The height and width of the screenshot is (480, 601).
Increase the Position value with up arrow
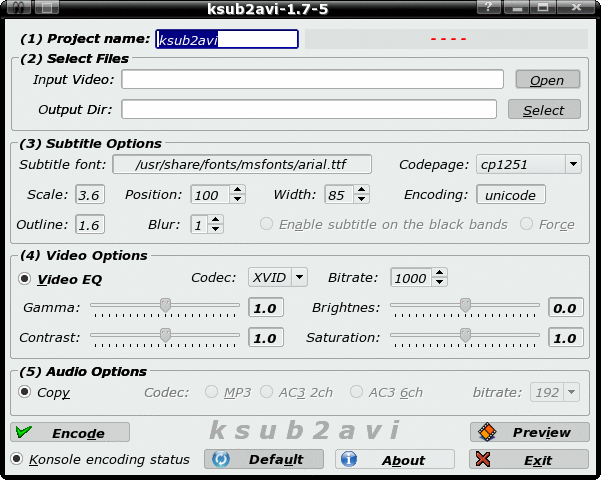238,189
